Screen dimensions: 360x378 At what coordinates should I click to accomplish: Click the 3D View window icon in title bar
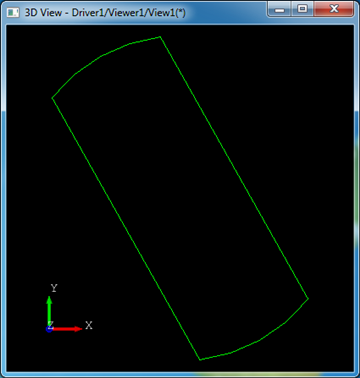pyautogui.click(x=13, y=13)
